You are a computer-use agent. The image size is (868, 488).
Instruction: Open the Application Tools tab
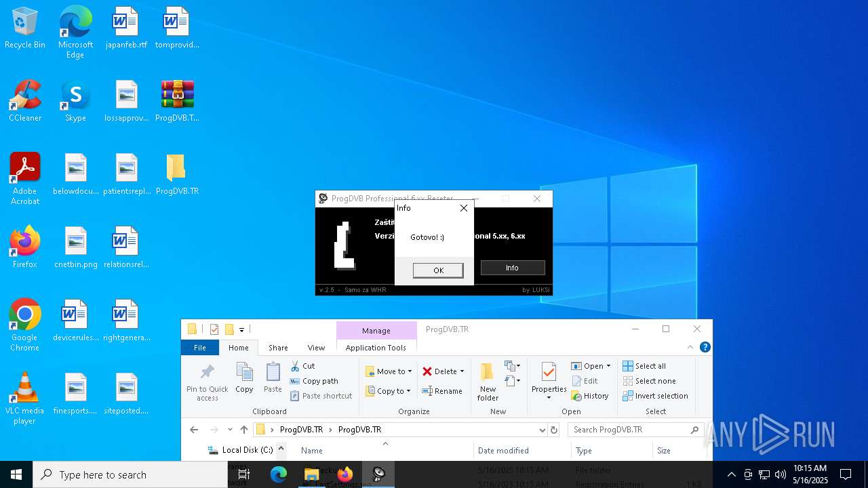376,348
